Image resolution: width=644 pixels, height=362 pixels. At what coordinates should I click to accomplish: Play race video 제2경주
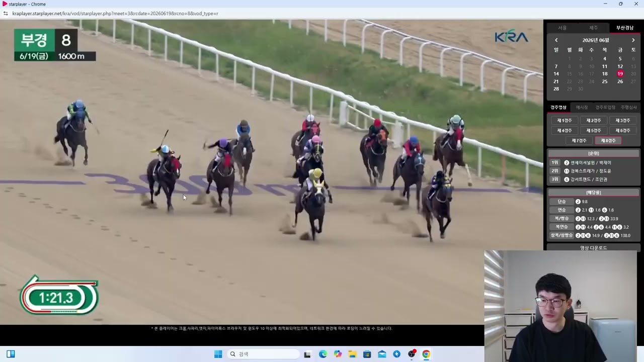click(593, 121)
